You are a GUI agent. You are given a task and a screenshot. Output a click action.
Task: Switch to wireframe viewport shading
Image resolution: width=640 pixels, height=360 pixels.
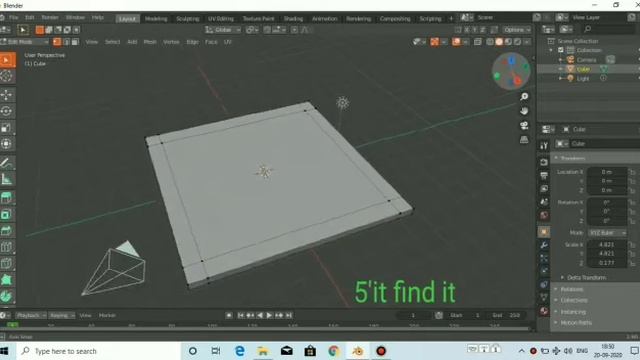(x=490, y=42)
